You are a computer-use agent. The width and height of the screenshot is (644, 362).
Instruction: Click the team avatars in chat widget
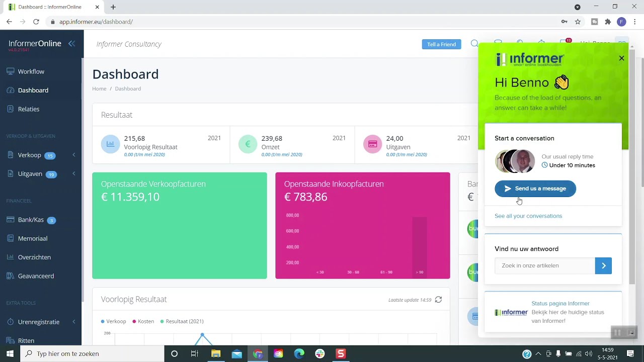click(515, 161)
